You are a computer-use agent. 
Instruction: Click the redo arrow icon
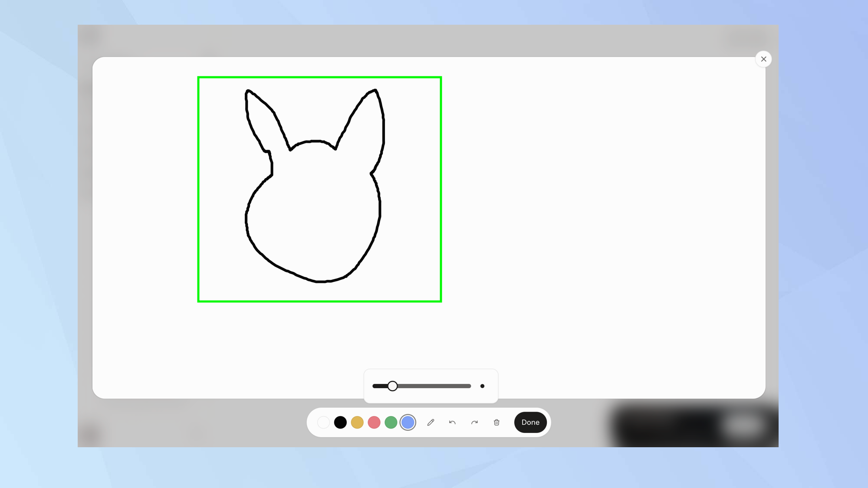tap(474, 422)
